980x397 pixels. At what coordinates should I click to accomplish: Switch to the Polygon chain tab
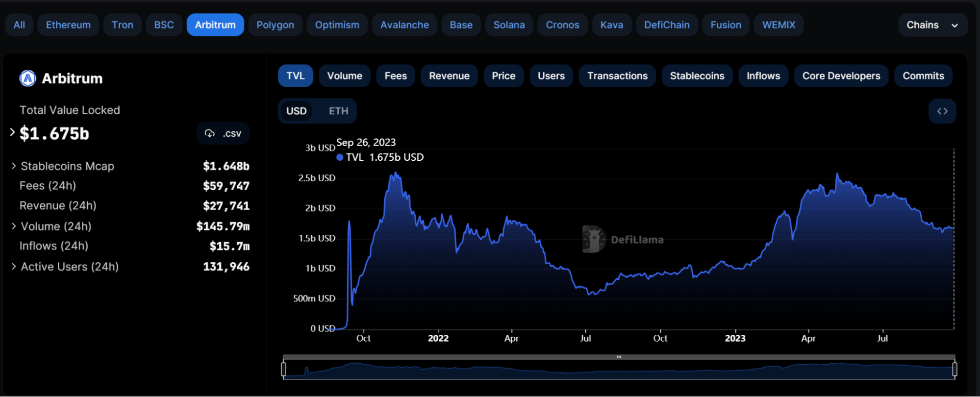click(x=276, y=25)
